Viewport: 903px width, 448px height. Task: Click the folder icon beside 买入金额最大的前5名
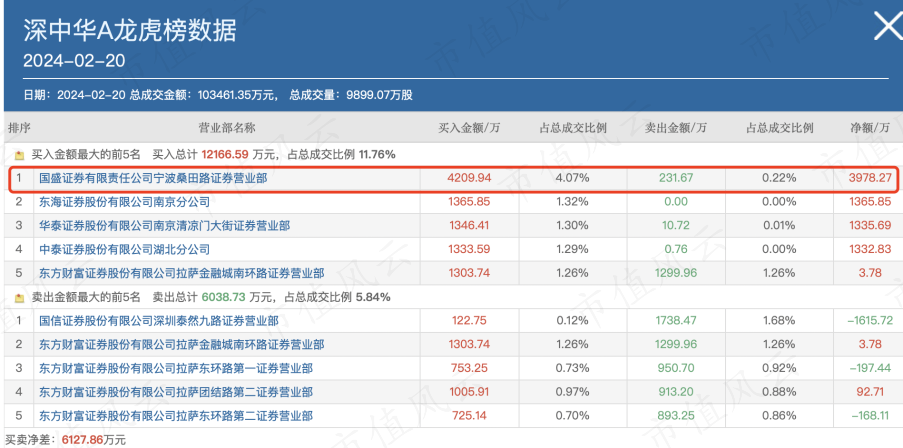tap(20, 155)
